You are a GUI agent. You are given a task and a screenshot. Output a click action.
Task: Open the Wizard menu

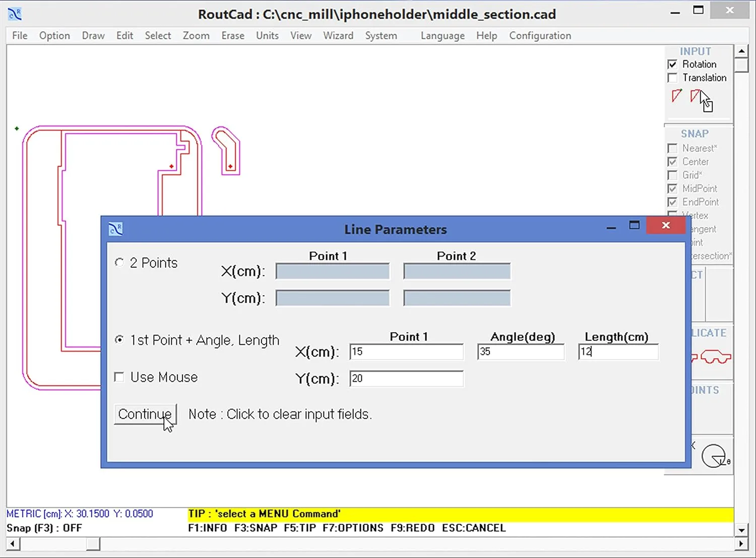tap(338, 35)
